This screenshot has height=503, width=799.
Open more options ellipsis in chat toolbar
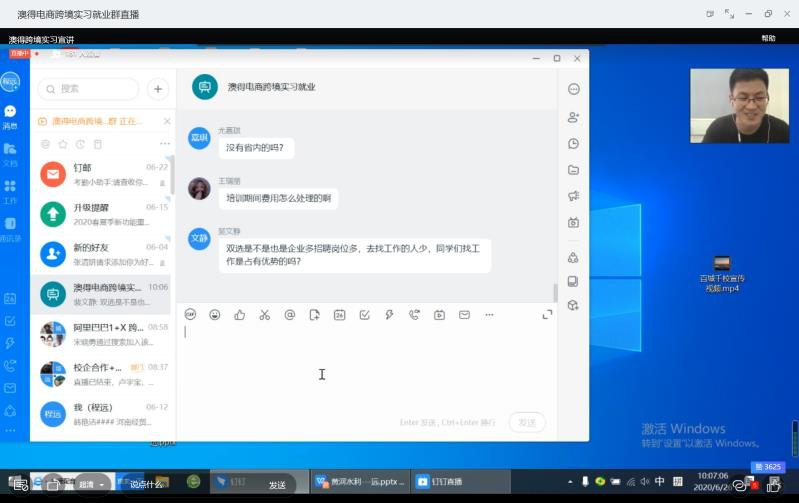[x=489, y=314]
